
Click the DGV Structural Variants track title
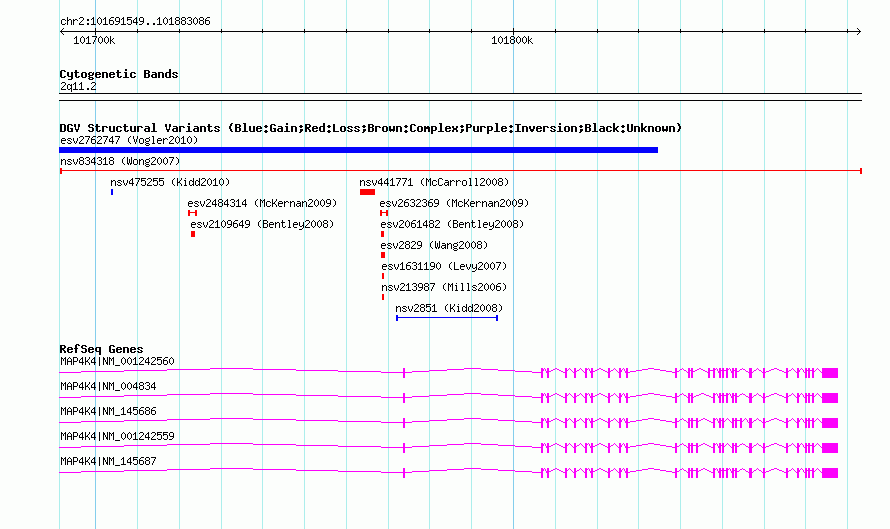[370, 128]
